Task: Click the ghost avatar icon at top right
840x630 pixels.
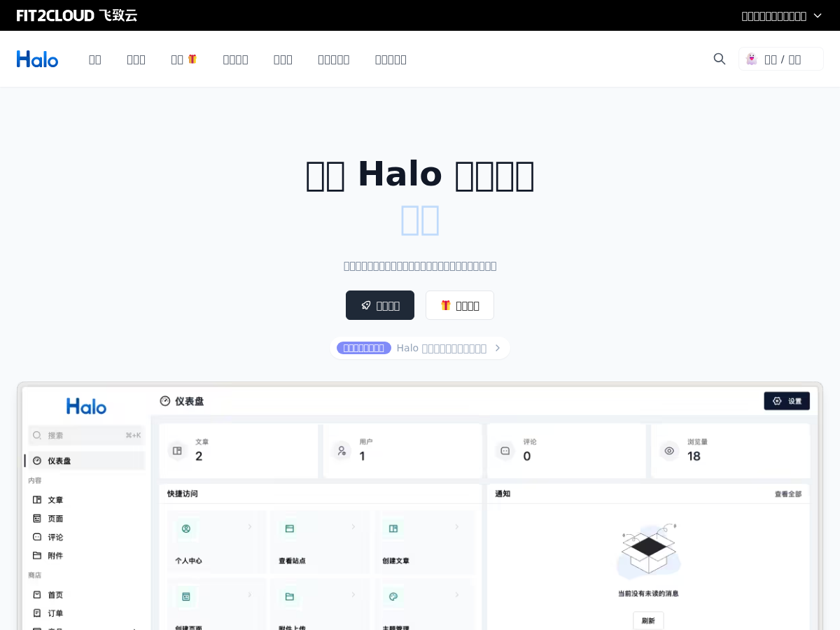Action: click(752, 59)
